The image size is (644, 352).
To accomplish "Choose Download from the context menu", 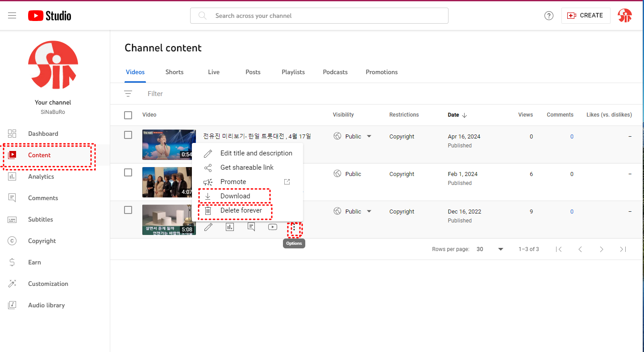I will pos(235,196).
